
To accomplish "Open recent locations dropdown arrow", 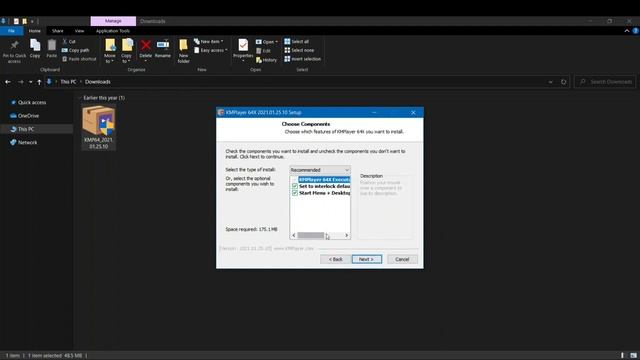I will click(30, 82).
